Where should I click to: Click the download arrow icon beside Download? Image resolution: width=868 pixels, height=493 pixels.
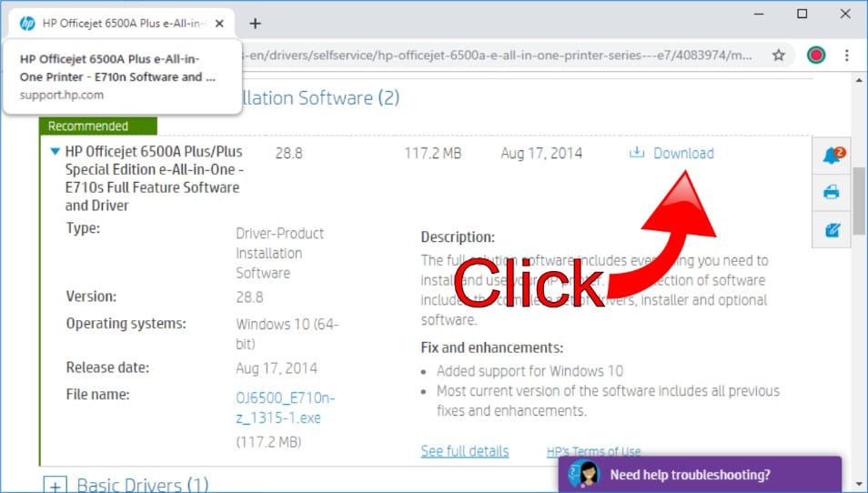(x=637, y=153)
